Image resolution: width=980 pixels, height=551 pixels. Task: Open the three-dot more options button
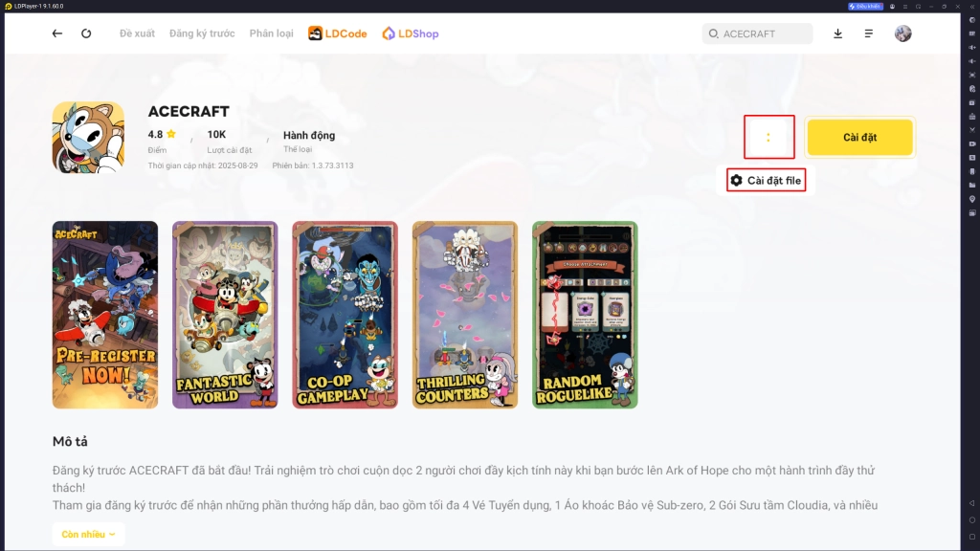[768, 137]
